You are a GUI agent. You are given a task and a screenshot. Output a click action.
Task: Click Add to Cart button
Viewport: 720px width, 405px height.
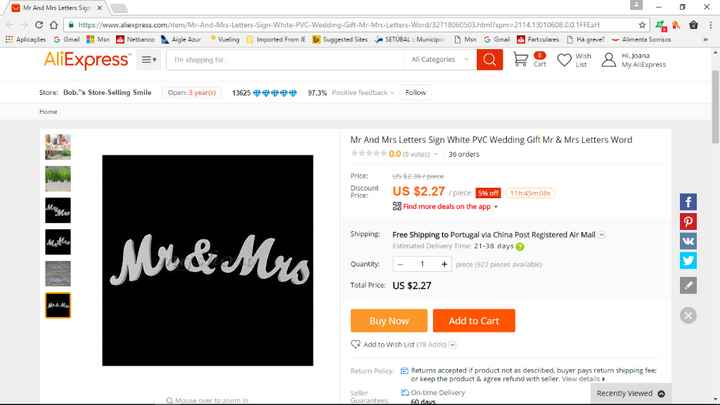coord(474,321)
